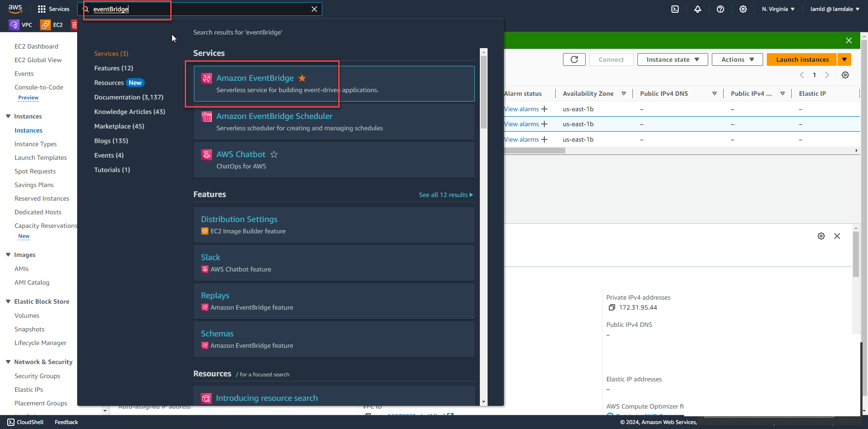The image size is (868, 429).
Task: Open Amazon EventBridge Scheduler result
Action: [334, 122]
